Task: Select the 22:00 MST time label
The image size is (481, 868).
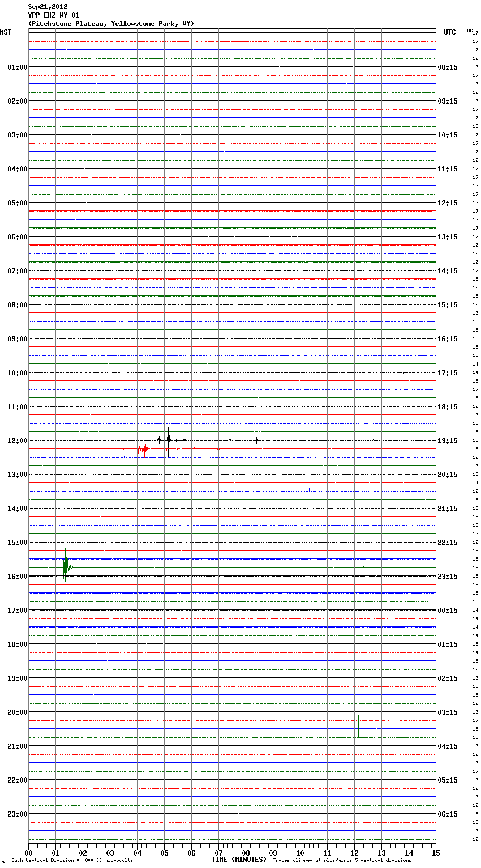Action: [x=18, y=780]
